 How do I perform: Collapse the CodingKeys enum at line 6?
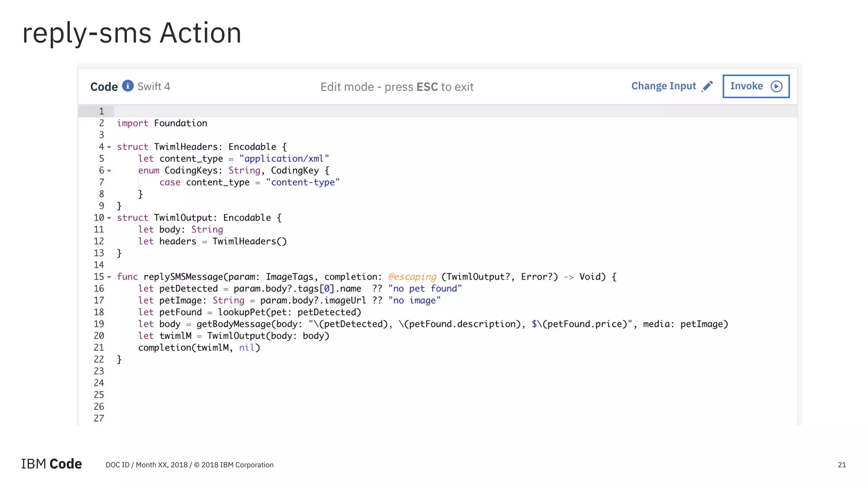click(109, 171)
